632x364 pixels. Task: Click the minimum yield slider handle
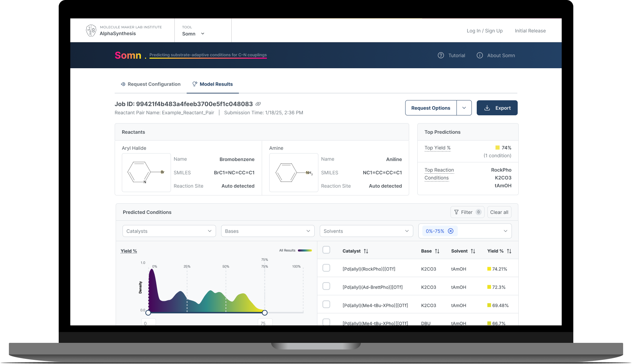[x=148, y=312]
